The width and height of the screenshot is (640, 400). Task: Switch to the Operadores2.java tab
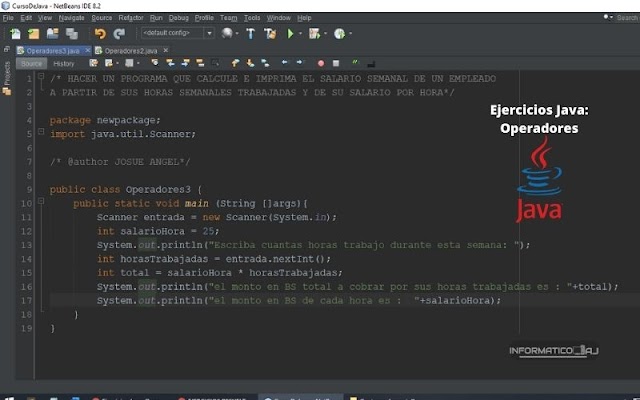(x=131, y=51)
